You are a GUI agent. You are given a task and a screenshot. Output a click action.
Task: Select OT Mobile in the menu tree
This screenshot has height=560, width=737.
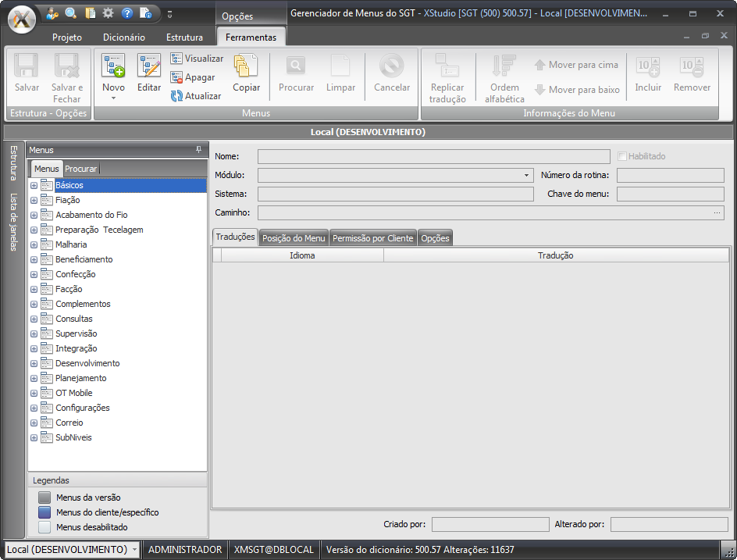pos(74,393)
